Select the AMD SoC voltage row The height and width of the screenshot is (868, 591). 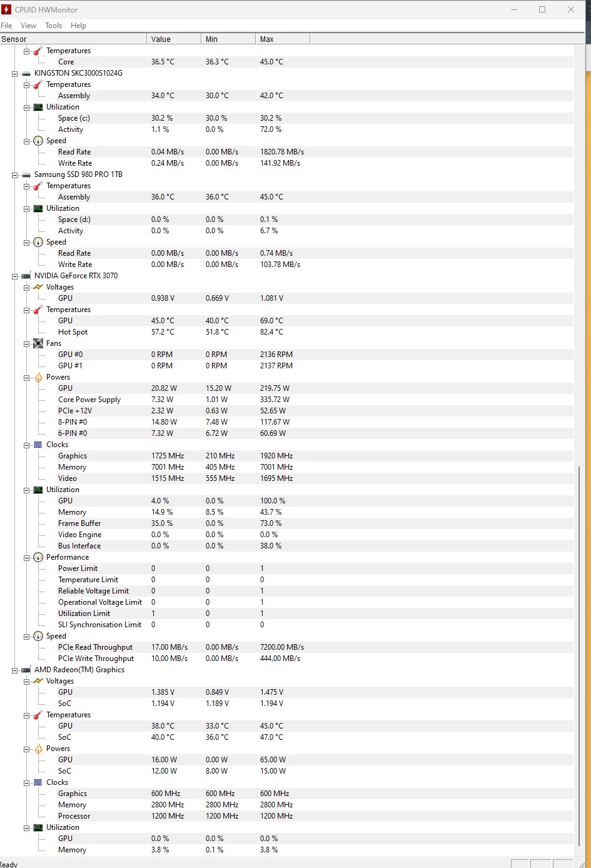point(286,704)
